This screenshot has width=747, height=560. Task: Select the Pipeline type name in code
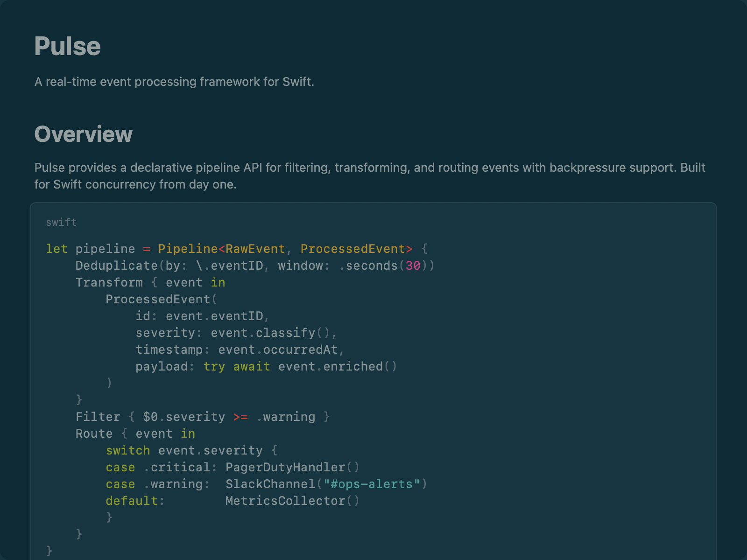(x=188, y=249)
